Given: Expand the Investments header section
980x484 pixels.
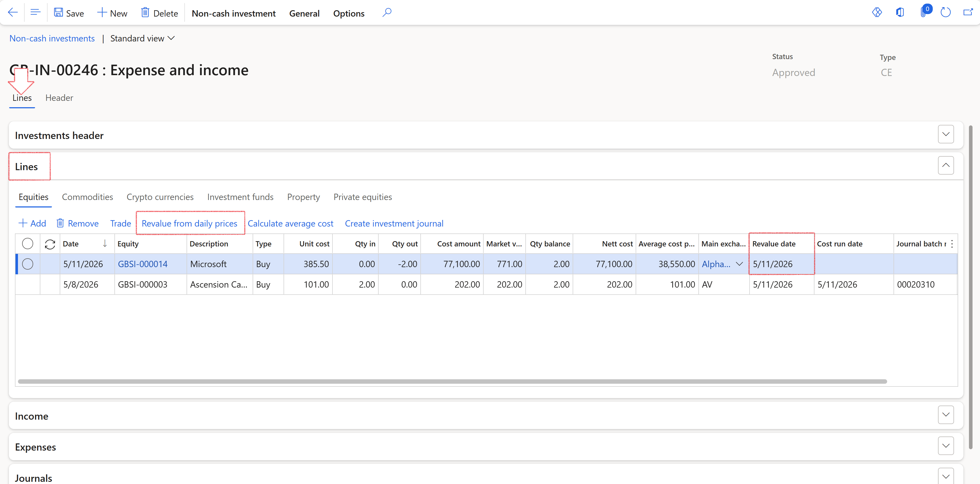Looking at the screenshot, I should (945, 134).
